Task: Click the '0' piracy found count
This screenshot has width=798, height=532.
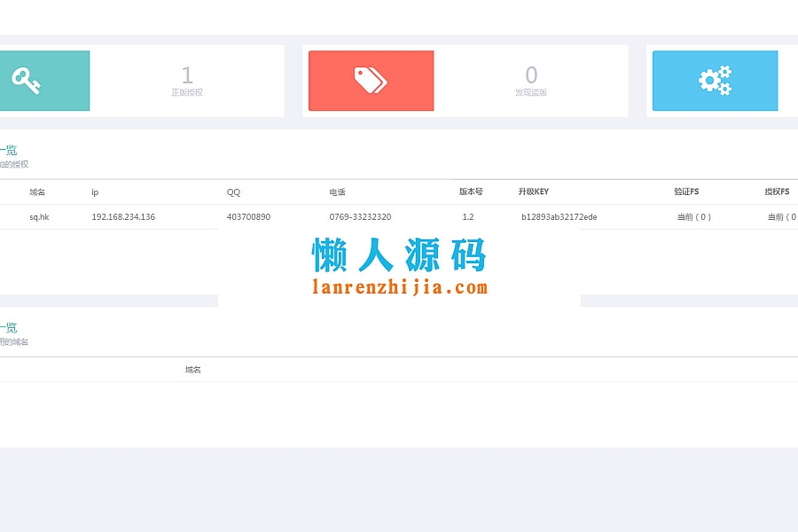Action: (x=531, y=75)
